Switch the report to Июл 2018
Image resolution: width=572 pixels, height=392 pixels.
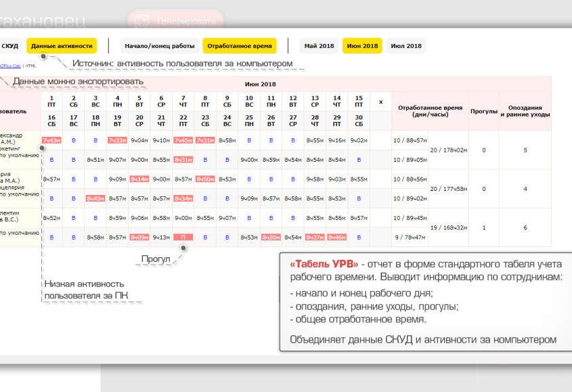pyautogui.click(x=406, y=46)
